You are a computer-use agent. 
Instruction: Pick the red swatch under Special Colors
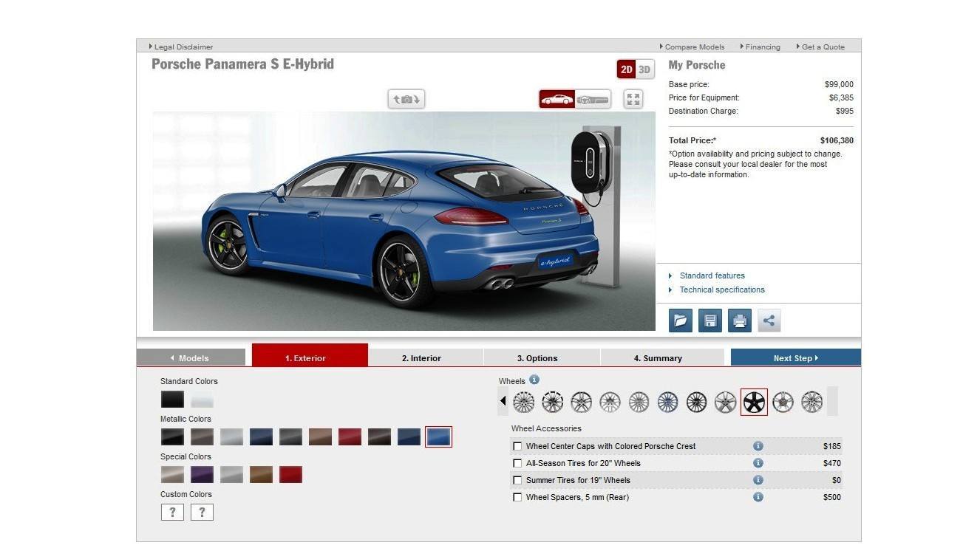tap(290, 475)
